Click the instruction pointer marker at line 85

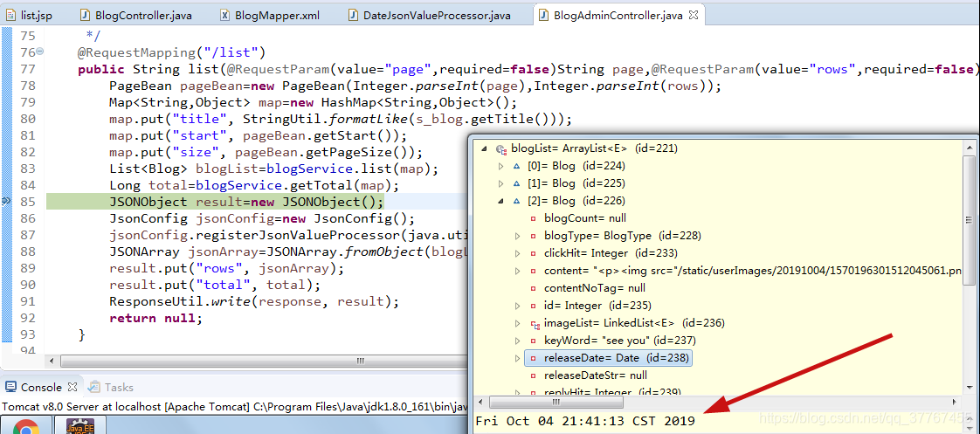[5, 201]
